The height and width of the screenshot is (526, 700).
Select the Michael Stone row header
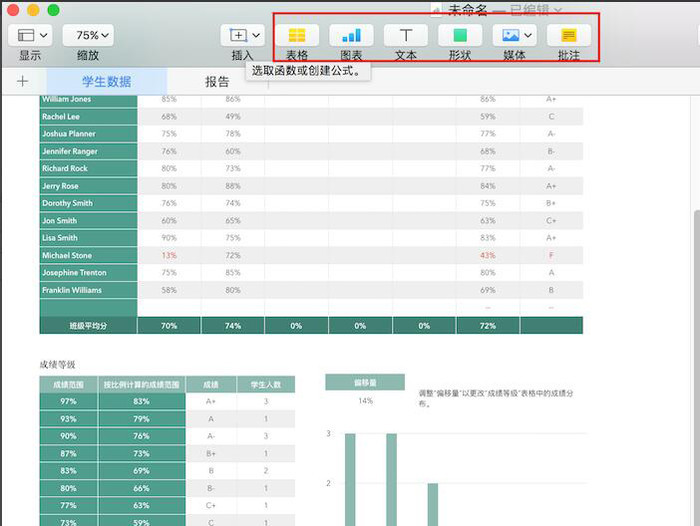pyautogui.click(x=88, y=255)
